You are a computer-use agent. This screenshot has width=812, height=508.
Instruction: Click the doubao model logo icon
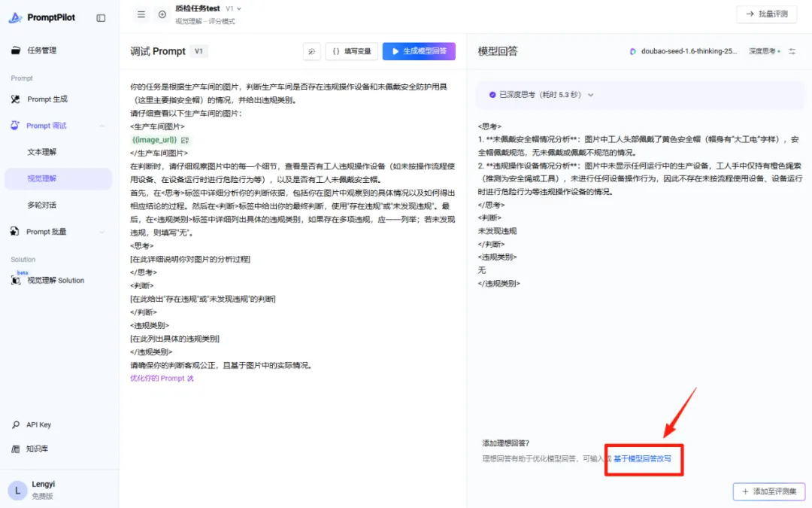point(633,51)
